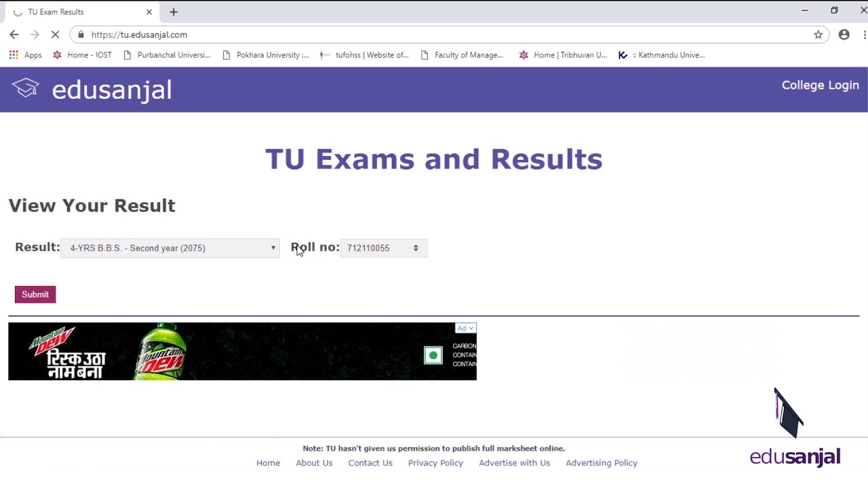868x488 pixels.
Task: Click the View Your Result heading
Action: pyautogui.click(x=92, y=205)
